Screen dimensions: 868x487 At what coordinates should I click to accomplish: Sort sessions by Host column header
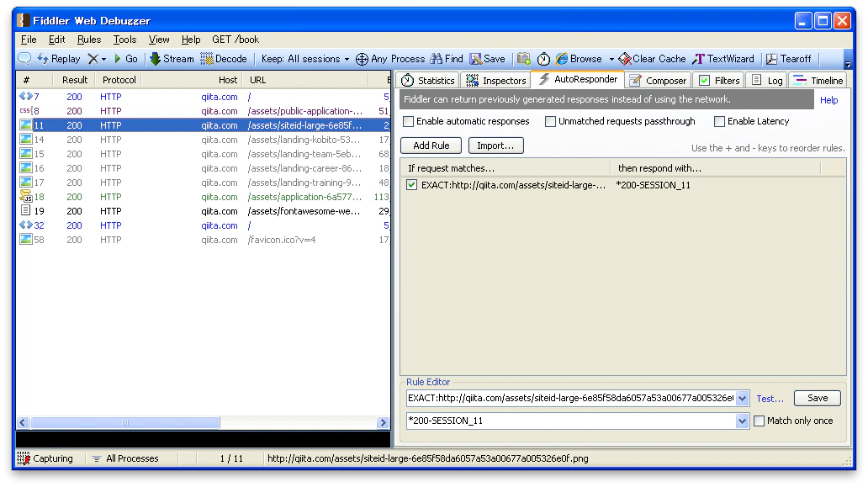(192, 80)
